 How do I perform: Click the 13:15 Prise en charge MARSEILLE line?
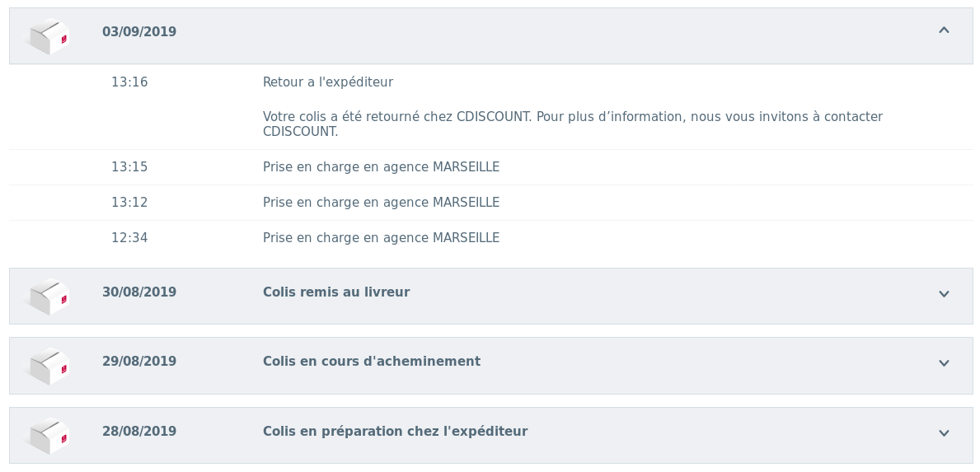[381, 167]
